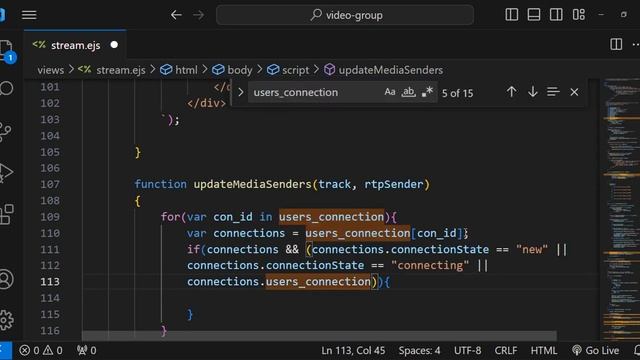
Task: Close the find widget
Action: pyautogui.click(x=574, y=92)
